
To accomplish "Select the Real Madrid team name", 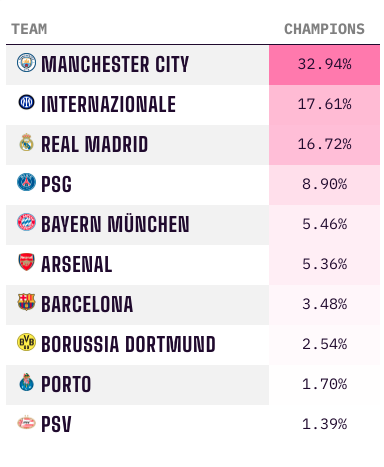I will pos(94,144).
